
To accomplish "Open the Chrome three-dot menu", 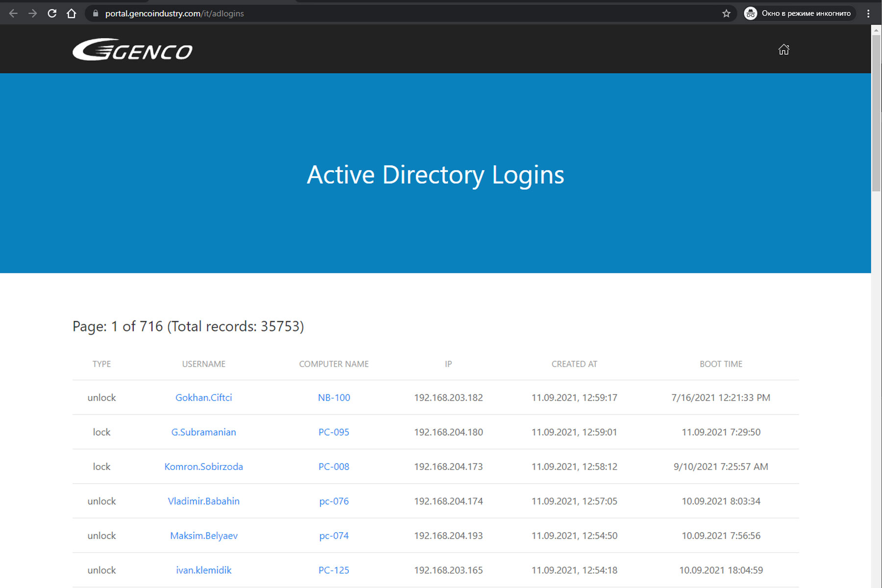I will [x=868, y=13].
